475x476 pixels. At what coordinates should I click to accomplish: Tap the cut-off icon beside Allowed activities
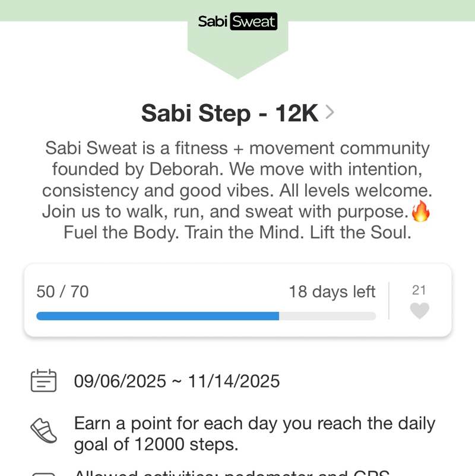43,474
